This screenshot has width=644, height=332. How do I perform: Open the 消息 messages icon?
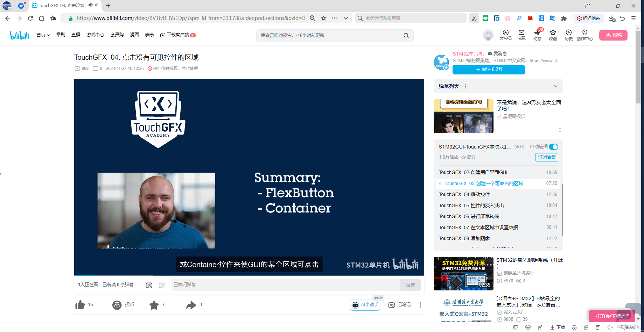click(x=521, y=35)
